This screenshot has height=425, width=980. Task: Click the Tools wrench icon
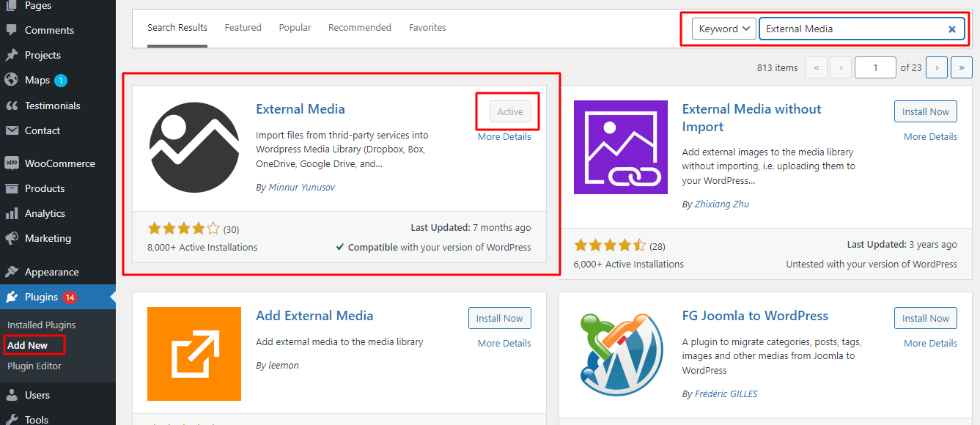click(11, 420)
